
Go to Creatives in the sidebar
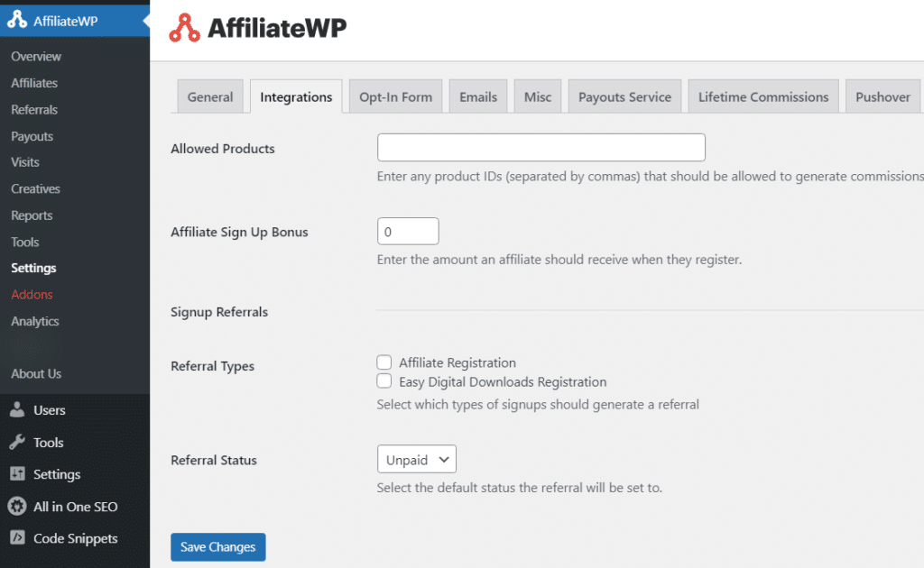[x=35, y=189]
